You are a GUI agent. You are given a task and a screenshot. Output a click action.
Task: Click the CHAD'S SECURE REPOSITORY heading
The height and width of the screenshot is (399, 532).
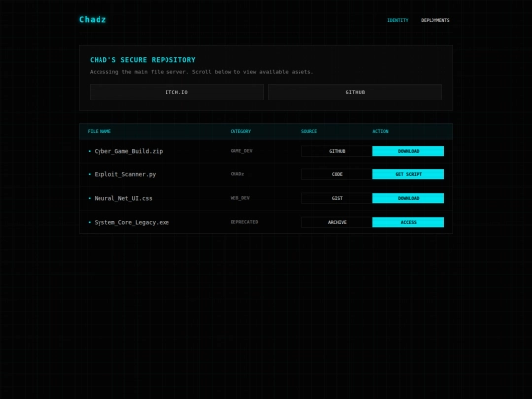click(143, 60)
